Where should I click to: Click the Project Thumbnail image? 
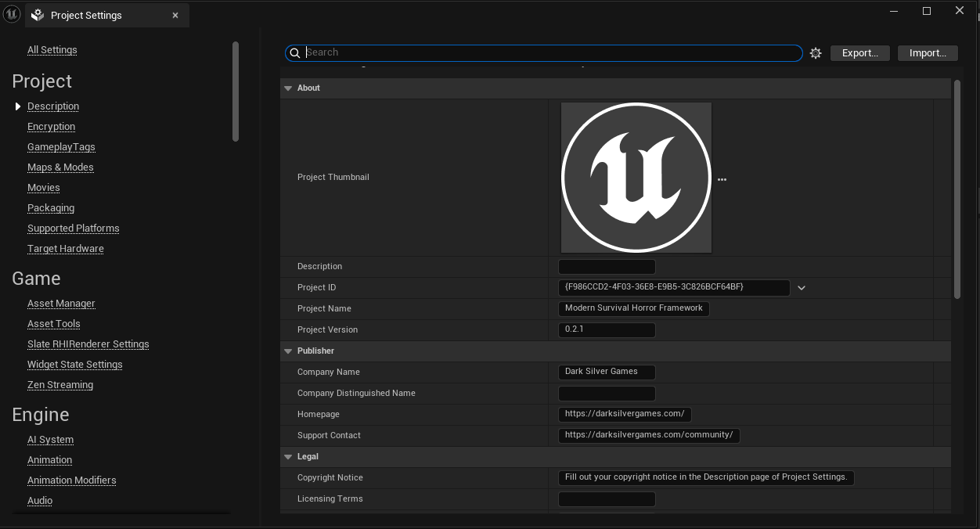coord(636,178)
